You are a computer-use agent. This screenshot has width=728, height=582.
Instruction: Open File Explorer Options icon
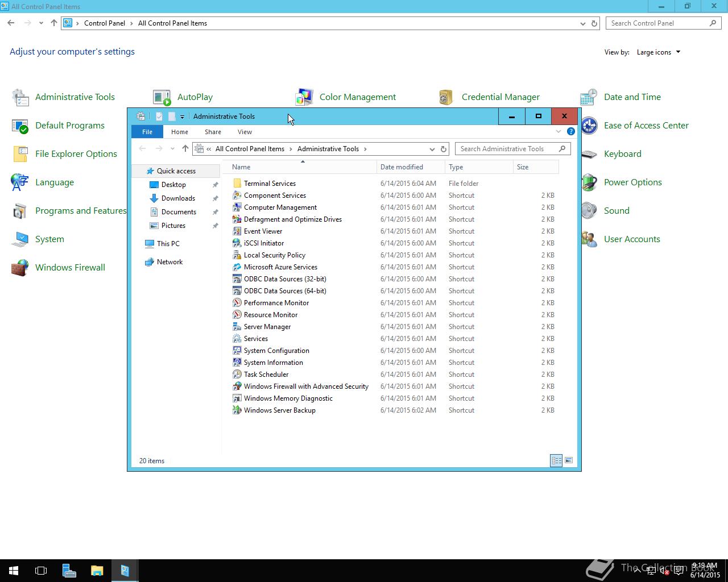click(20, 154)
